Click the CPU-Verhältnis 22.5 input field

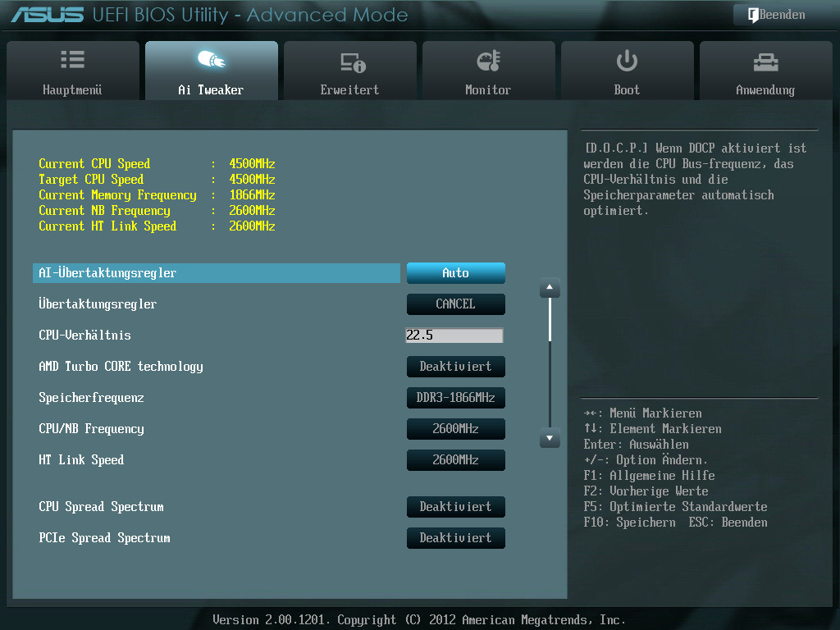point(454,336)
